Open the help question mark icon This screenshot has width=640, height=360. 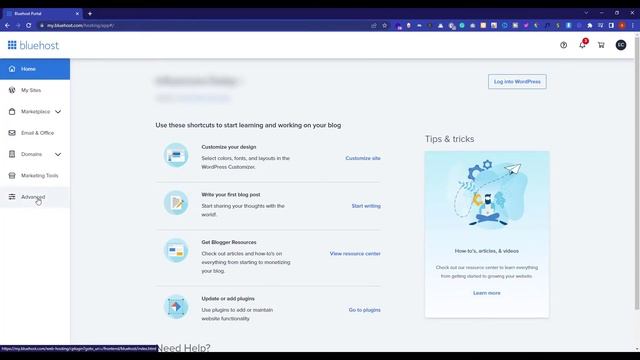(563, 45)
